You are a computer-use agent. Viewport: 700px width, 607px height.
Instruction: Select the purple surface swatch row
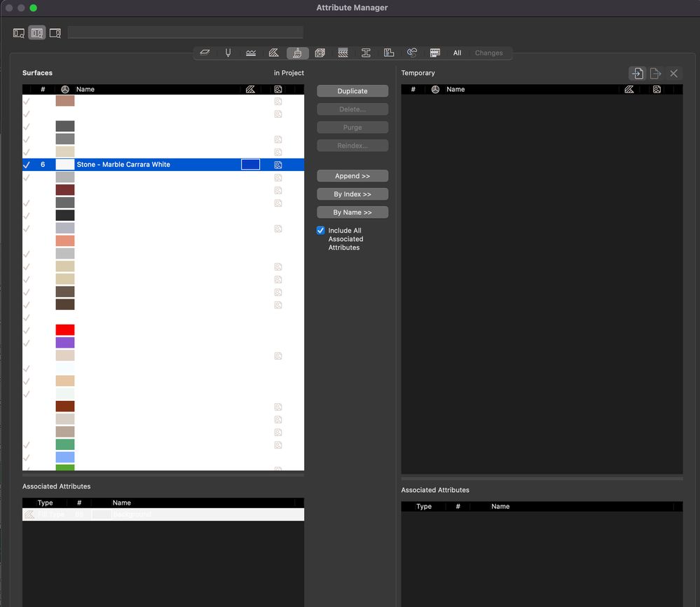(x=163, y=343)
